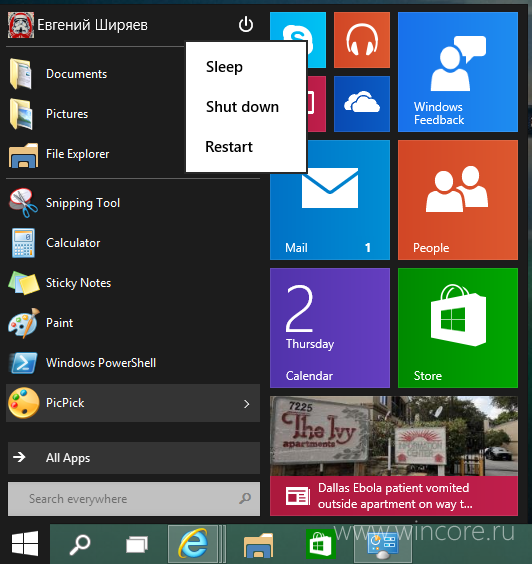532x564 pixels.
Task: Click the user name Евгений Ширяев
Action: 92,25
